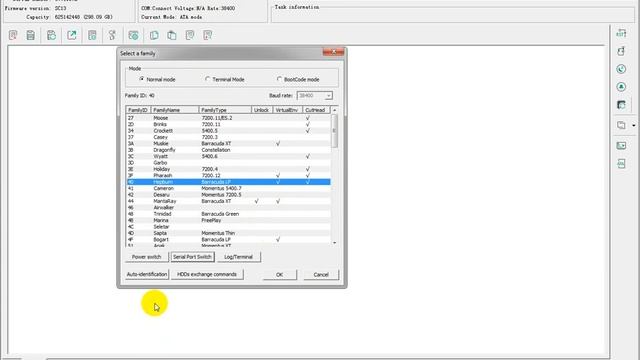Click the CutHead column header
Image resolution: width=640 pixels, height=360 pixels.
pos(316,110)
